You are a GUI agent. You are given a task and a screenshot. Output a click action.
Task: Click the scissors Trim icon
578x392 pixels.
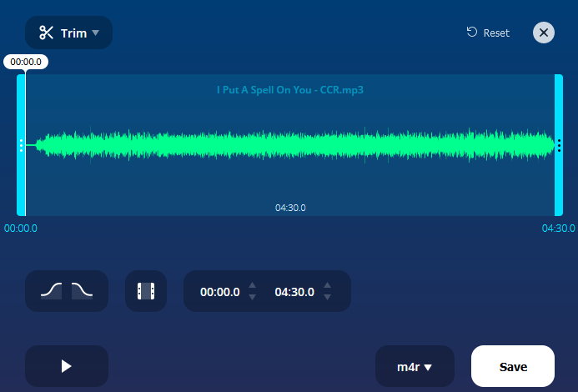point(47,33)
